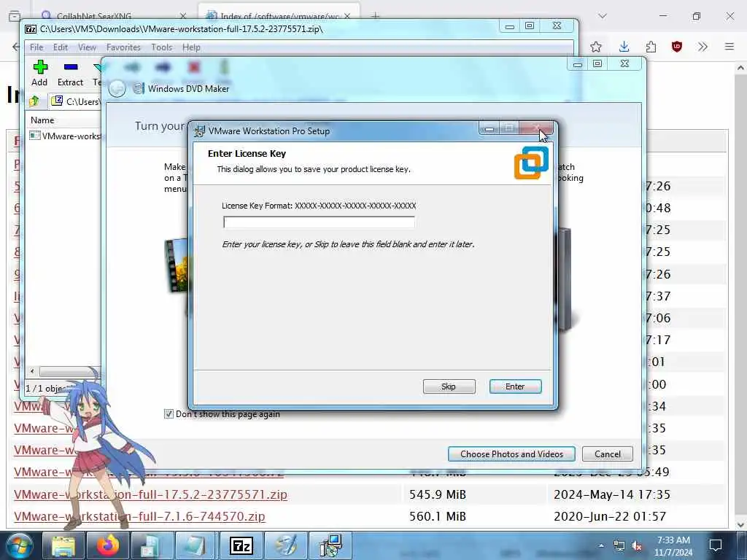The width and height of the screenshot is (747, 560).
Task: Show hidden tray icons arrow
Action: [x=601, y=545]
